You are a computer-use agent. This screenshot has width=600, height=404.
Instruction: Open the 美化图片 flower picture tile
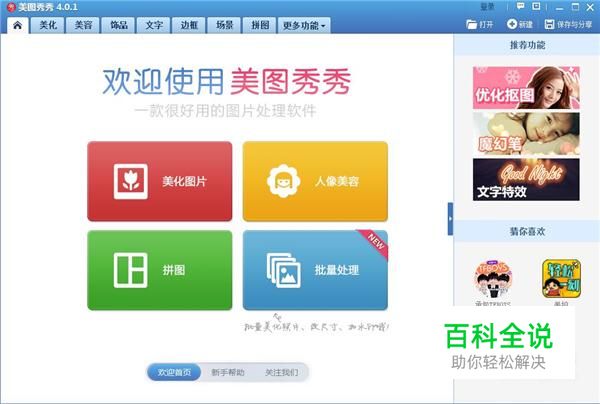pos(160,181)
